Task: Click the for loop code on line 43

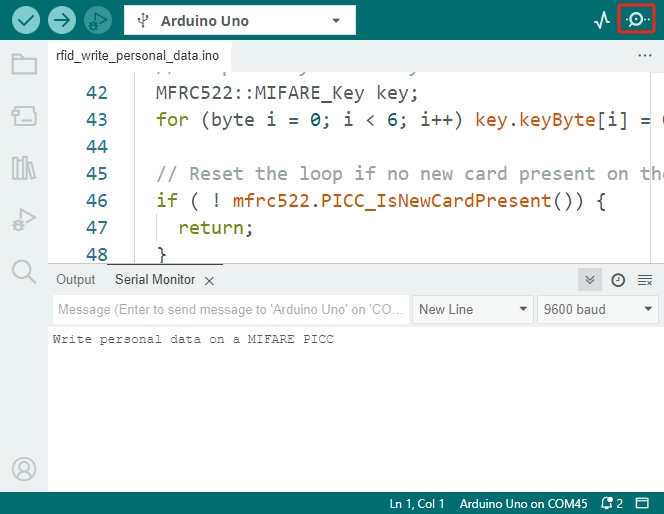Action: click(x=409, y=120)
